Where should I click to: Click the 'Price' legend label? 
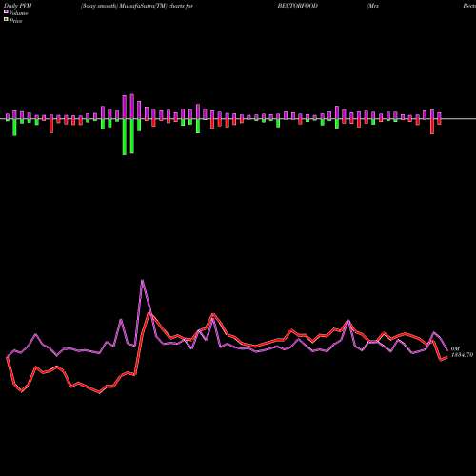tap(15, 21)
